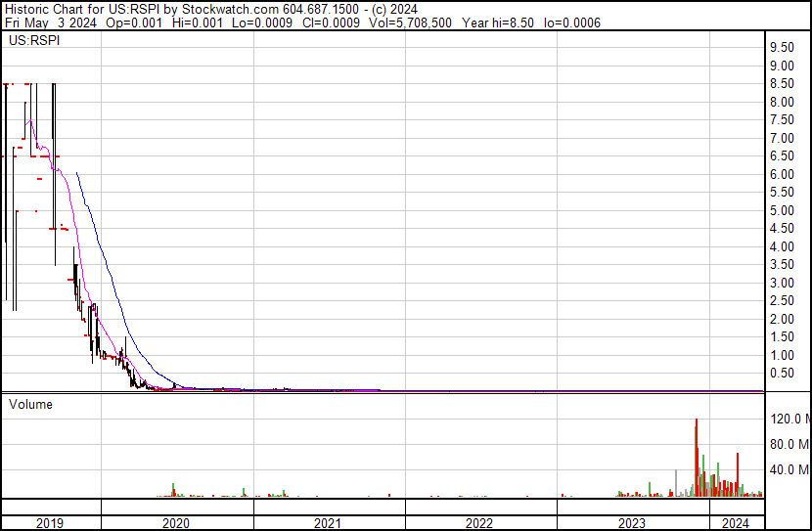Select the 2019 year marker

(50, 523)
